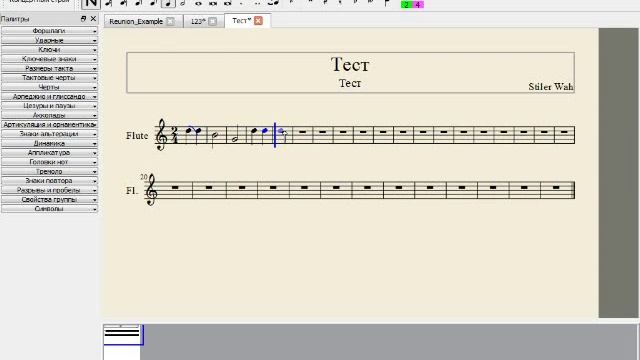640x360 pixels.
Task: Expand the Ключи palette
Action: coord(49,49)
